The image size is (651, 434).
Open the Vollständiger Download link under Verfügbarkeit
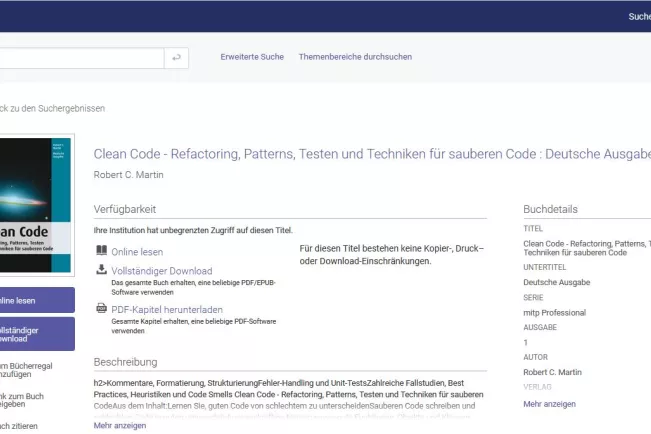(161, 271)
